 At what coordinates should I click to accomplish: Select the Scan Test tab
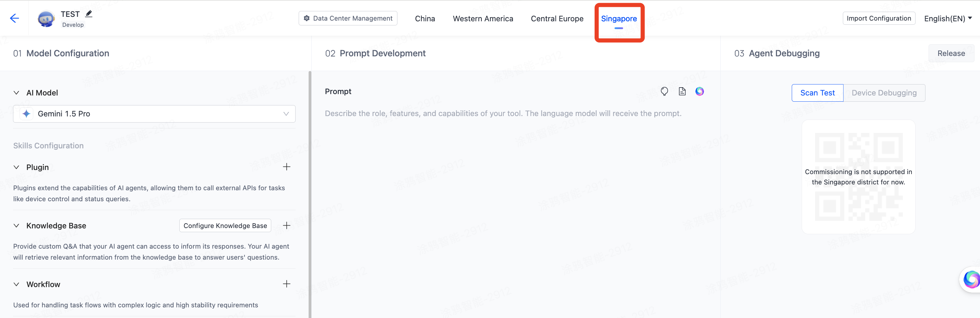click(x=817, y=93)
